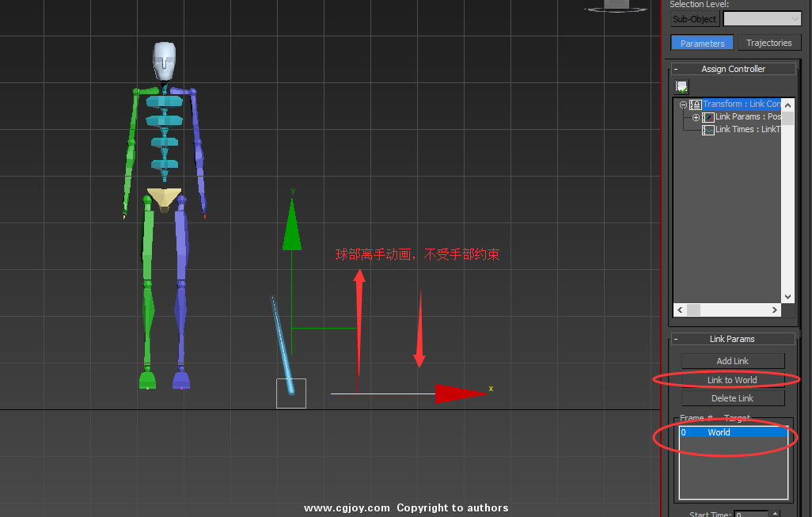Select the Transform : Link Constraint tree row

[x=742, y=105]
